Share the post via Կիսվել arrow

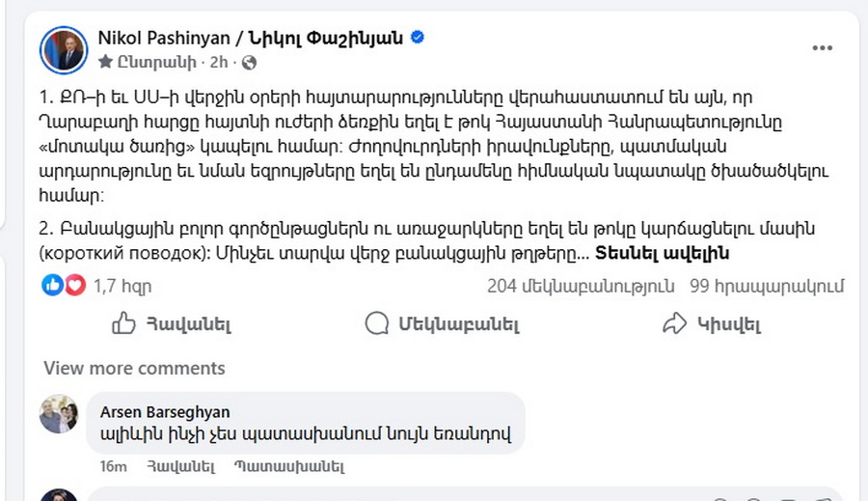(x=712, y=324)
